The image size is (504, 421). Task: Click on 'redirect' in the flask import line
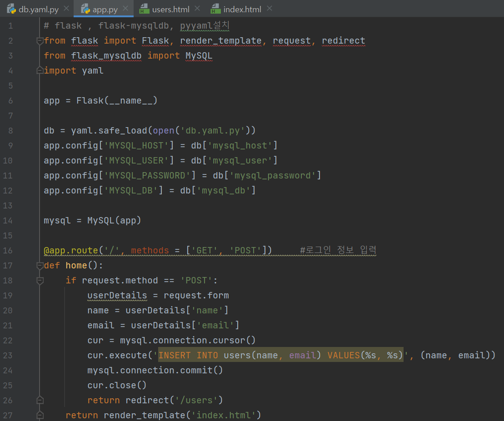click(x=343, y=41)
